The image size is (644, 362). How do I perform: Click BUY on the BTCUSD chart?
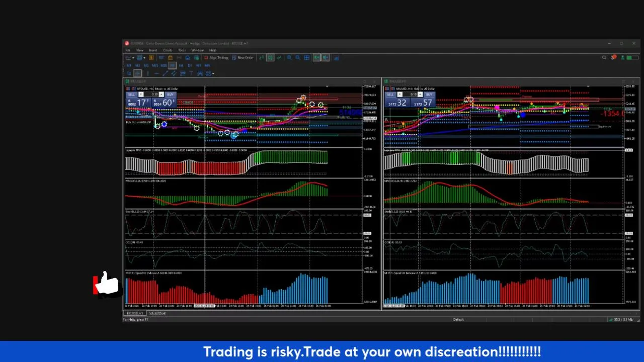click(x=170, y=95)
